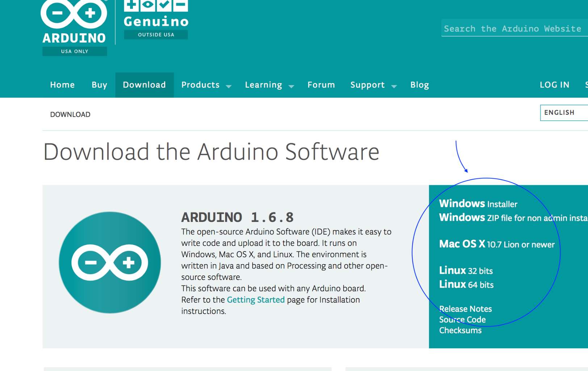Click LOG IN in the top bar
Screen dimensions: 588x371
click(554, 85)
